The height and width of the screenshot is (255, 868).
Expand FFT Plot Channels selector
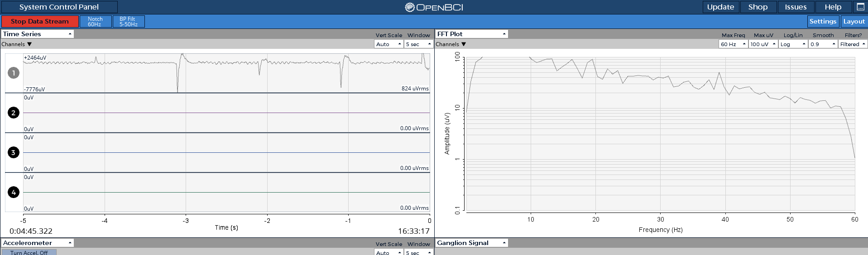[x=451, y=44]
